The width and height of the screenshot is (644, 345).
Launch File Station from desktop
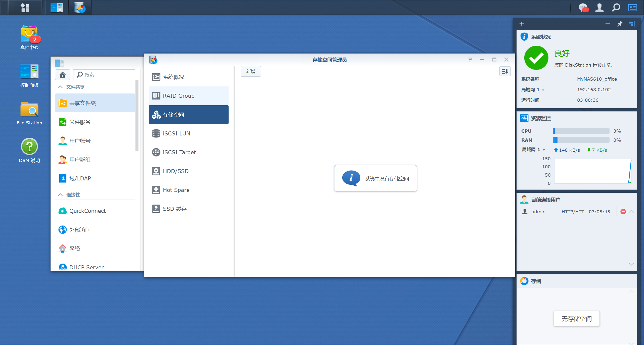tap(29, 113)
